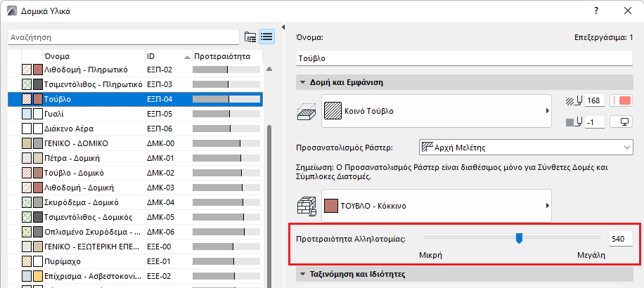Image resolution: width=644 pixels, height=288 pixels.
Task: Collapse the Δομή και Εμφάνιση section
Action: pyautogui.click(x=302, y=82)
